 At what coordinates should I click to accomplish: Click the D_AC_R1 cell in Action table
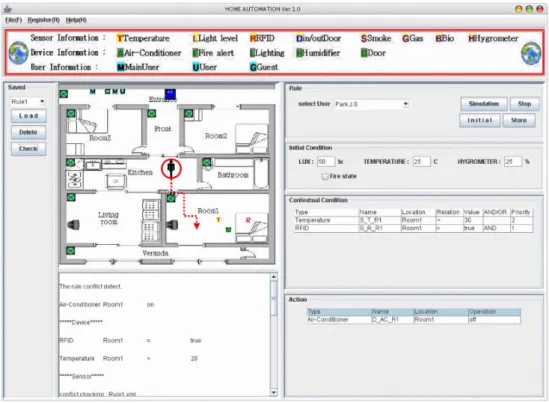click(392, 320)
